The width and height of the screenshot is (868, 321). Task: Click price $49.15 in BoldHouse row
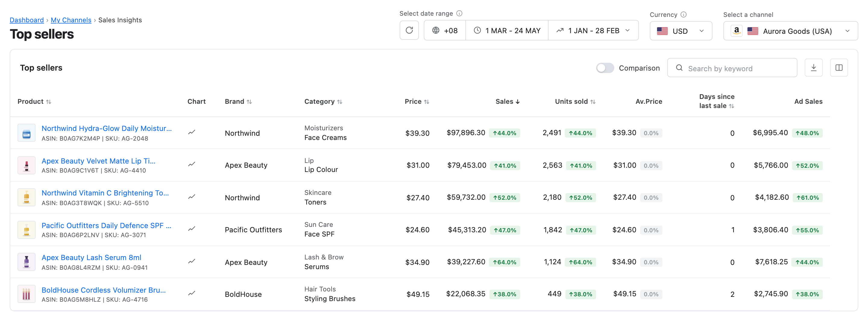418,294
